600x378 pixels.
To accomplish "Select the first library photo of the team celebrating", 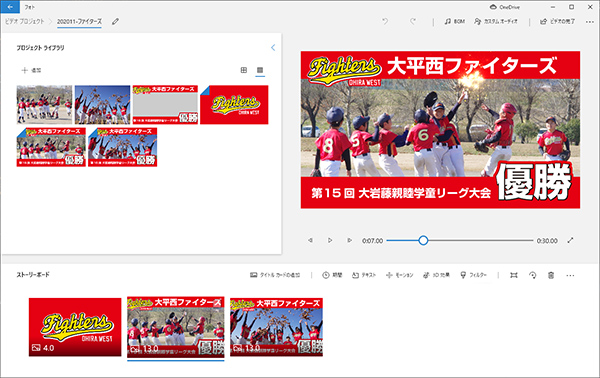I will click(x=44, y=104).
